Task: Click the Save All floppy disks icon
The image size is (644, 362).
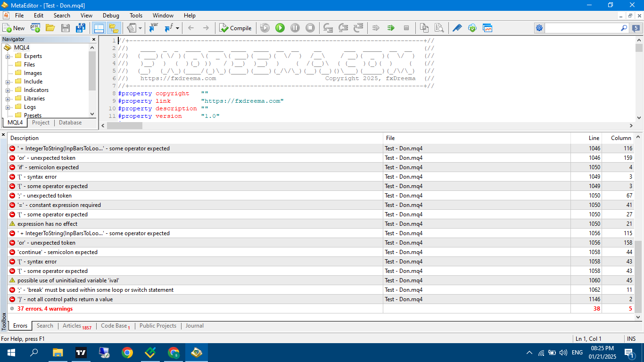Action: click(x=81, y=28)
